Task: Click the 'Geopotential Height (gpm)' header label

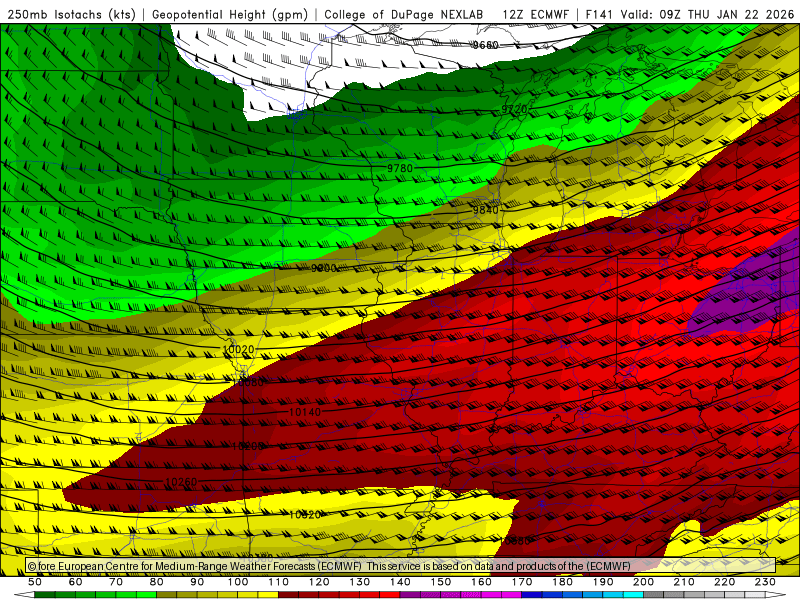Action: [x=230, y=14]
